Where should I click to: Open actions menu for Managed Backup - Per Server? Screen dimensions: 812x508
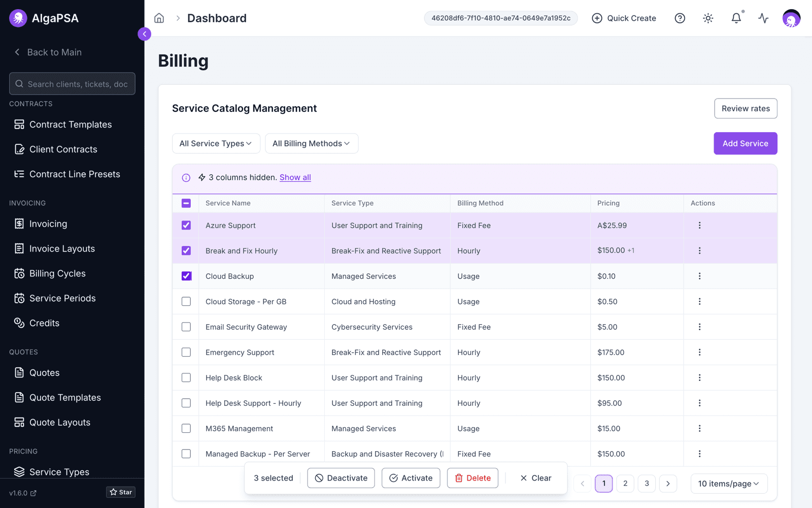[x=699, y=454]
